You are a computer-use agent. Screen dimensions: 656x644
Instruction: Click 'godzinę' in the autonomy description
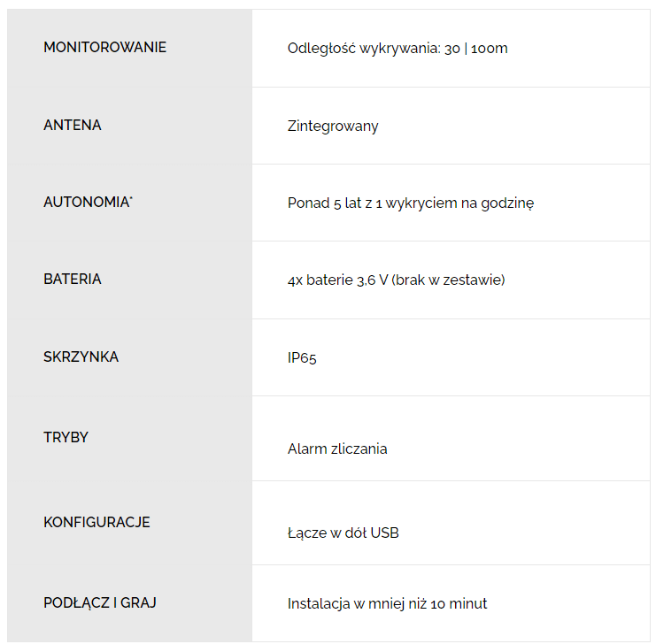coord(507,203)
